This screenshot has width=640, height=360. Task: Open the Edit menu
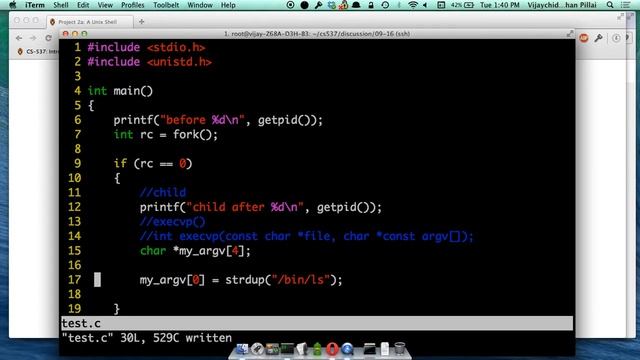click(x=83, y=5)
